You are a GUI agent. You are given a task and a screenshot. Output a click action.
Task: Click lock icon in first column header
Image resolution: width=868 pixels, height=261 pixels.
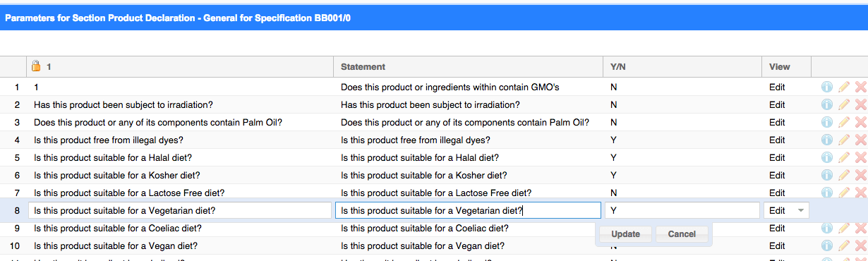tap(37, 66)
